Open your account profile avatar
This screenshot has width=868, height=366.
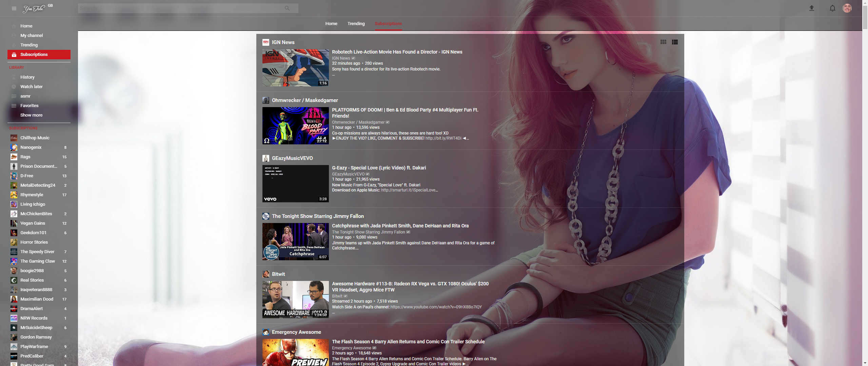(848, 8)
